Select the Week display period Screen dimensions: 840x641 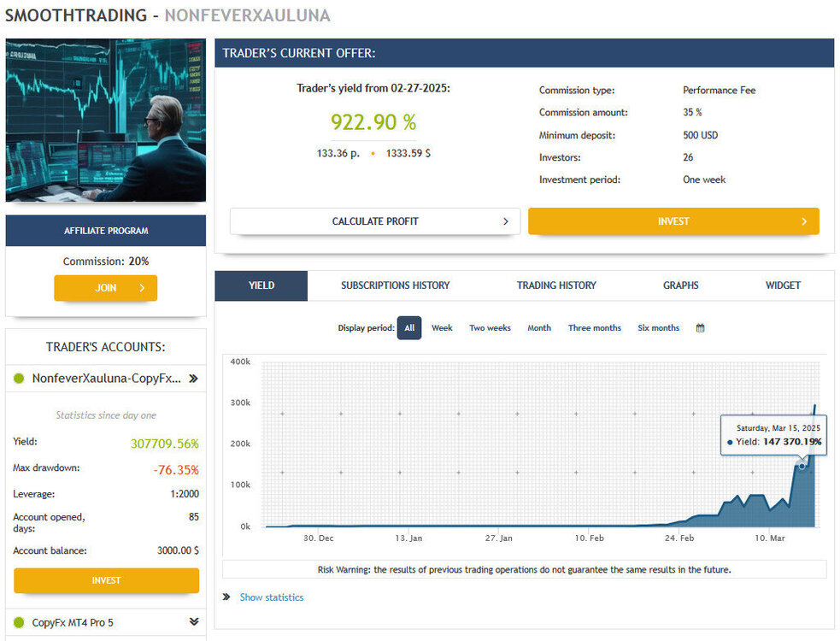pos(442,328)
